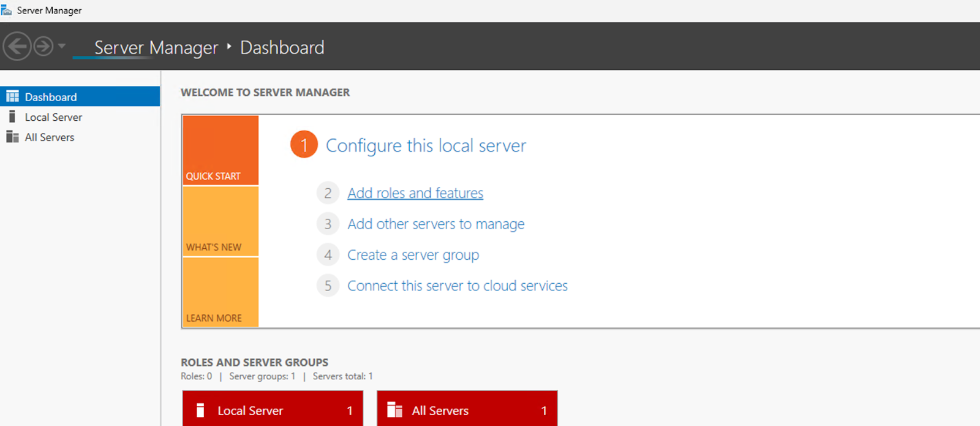The image size is (980, 426).
Task: Click Add other servers to manage
Action: (435, 224)
